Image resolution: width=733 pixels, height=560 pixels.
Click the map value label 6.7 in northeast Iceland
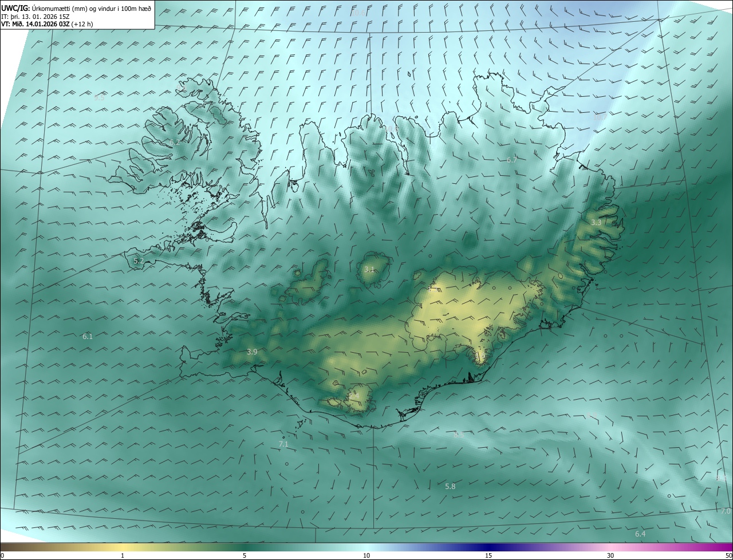pos(512,160)
